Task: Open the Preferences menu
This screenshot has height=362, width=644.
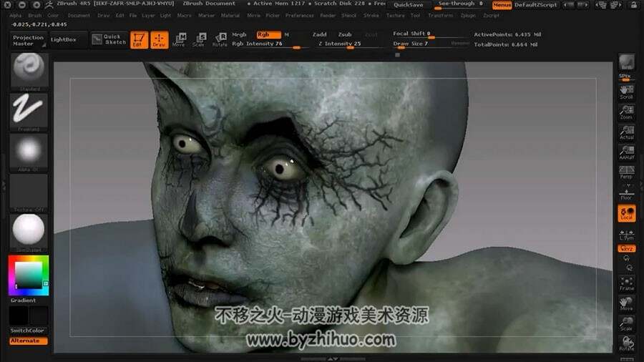Action: tap(299, 15)
